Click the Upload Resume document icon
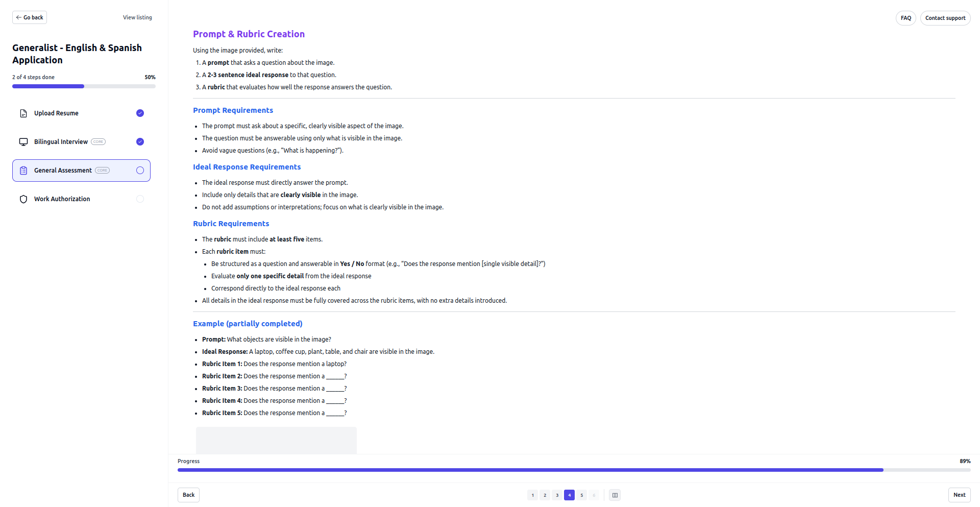Viewport: 980px width, 507px height. click(x=23, y=113)
